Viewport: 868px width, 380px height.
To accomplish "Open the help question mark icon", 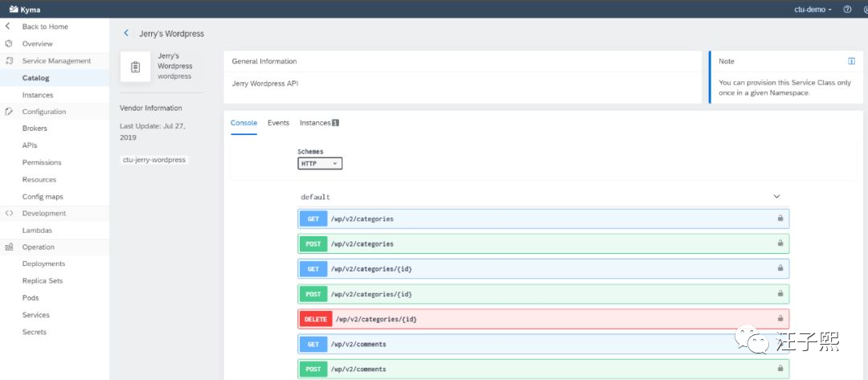I will (847, 10).
